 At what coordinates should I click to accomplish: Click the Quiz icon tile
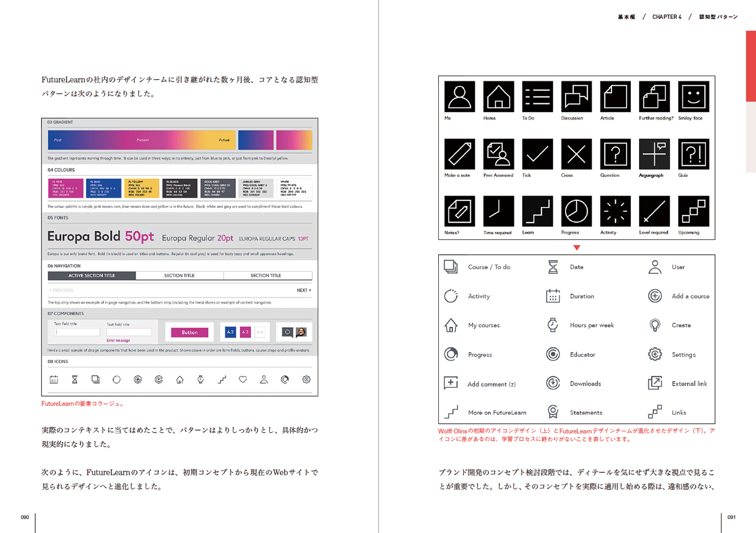693,154
